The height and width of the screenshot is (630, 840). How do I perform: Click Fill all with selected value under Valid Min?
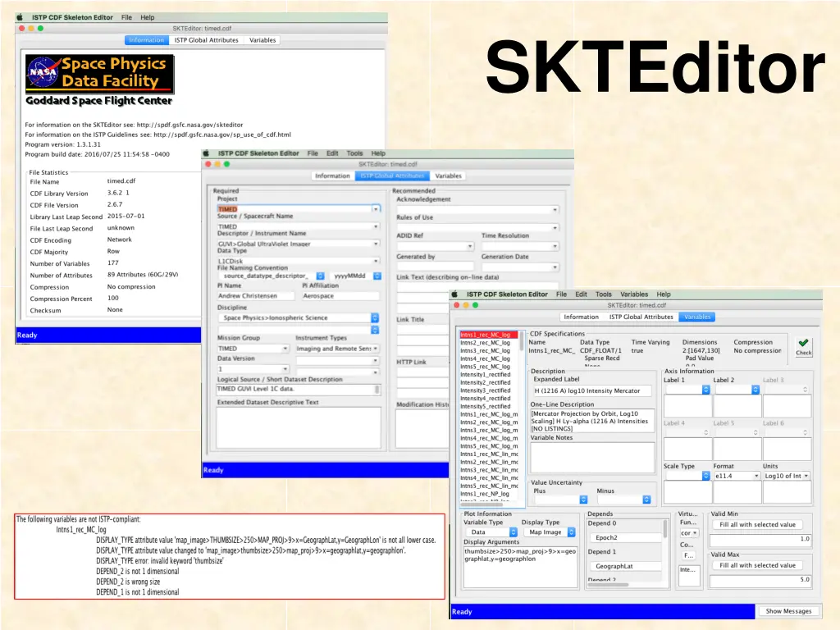coord(757,524)
